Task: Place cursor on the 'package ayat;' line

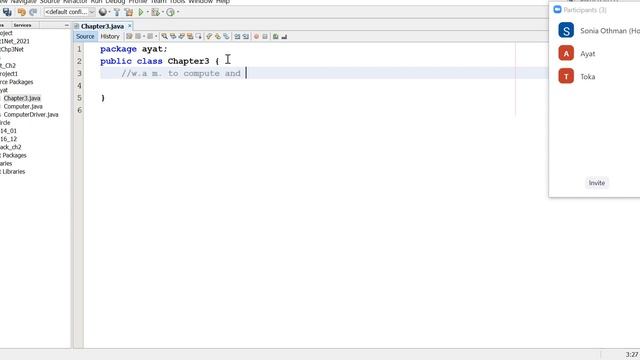Action: coord(133,49)
